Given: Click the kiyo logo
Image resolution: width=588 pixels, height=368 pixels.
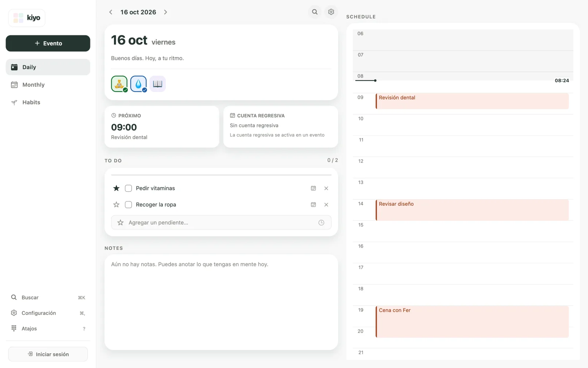Looking at the screenshot, I should pyautogui.click(x=27, y=18).
